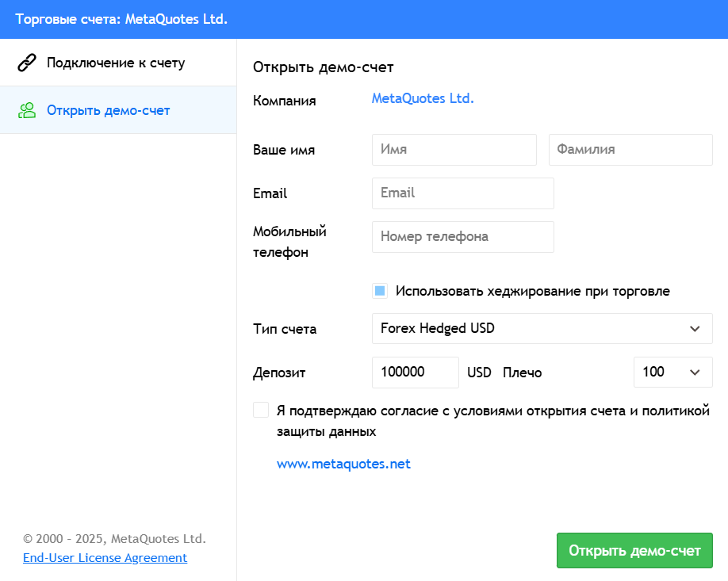Click the Мобильный телефон label
This screenshot has width=728, height=581.
289,242
